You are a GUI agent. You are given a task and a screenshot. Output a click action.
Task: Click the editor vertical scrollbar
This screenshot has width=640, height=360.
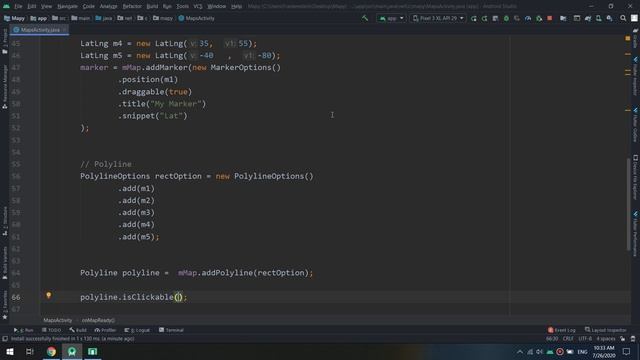629,204
